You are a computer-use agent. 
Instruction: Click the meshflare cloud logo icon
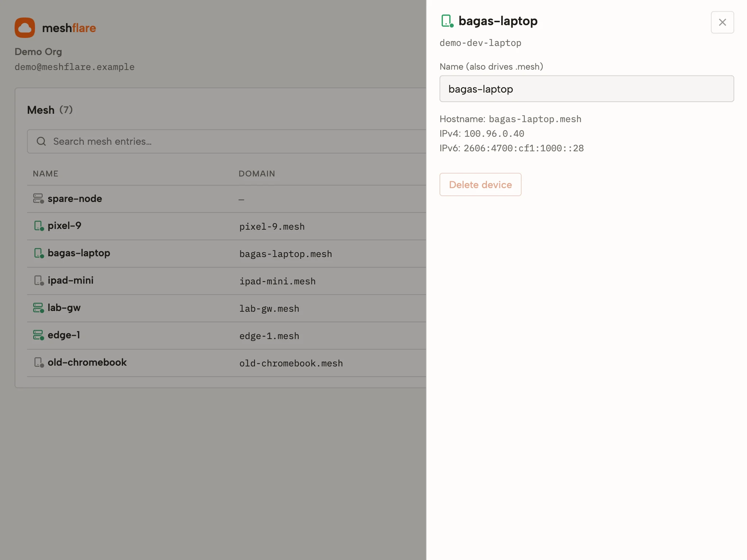25,28
